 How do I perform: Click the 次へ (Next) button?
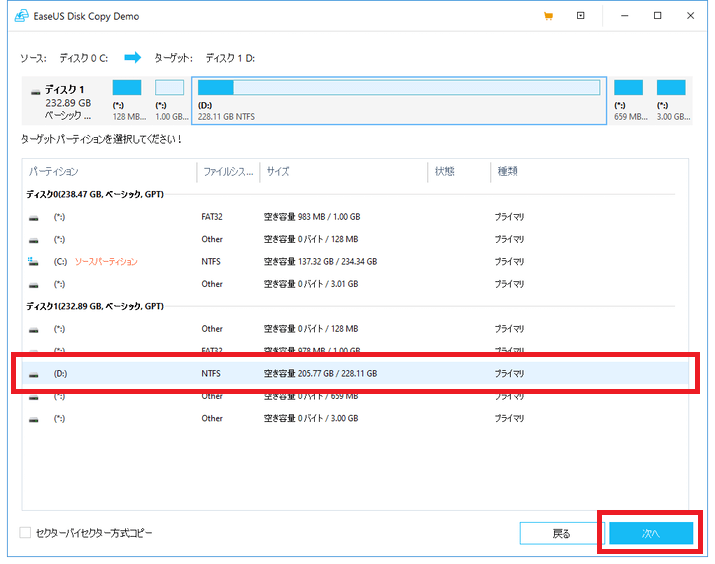(651, 533)
